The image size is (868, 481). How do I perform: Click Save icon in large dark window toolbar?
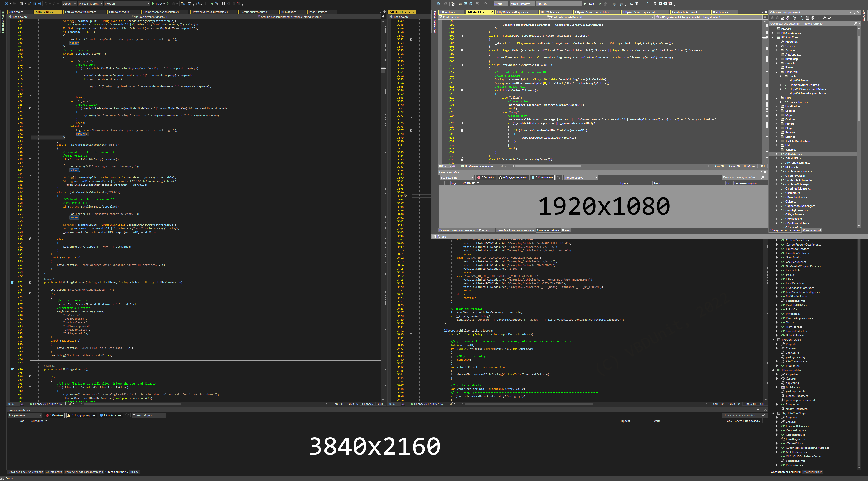click(x=34, y=4)
